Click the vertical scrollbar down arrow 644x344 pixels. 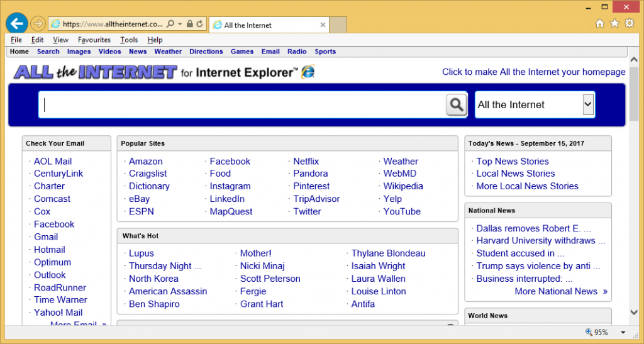tap(636, 312)
